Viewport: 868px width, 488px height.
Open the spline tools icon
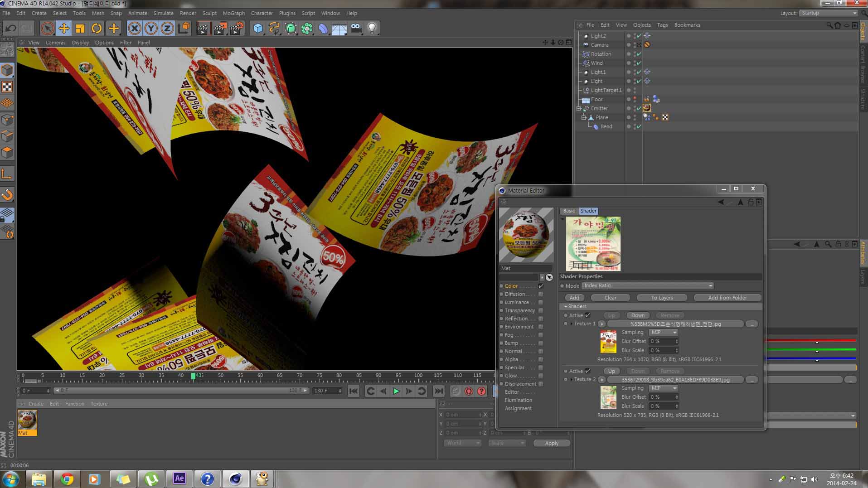pos(274,29)
